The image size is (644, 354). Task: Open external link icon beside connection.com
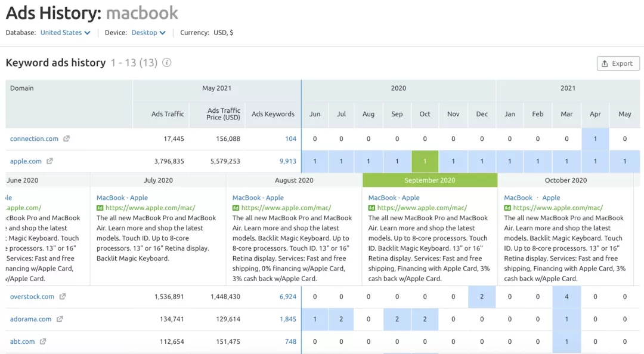[x=67, y=138]
